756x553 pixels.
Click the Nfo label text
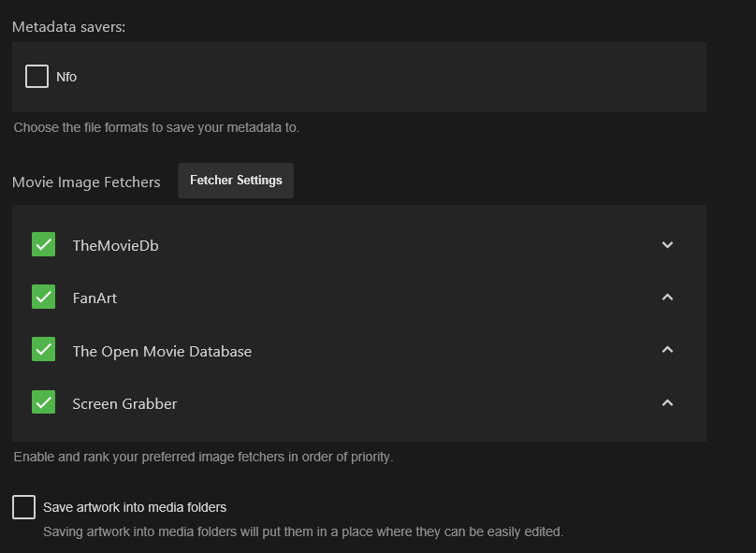[x=66, y=77]
